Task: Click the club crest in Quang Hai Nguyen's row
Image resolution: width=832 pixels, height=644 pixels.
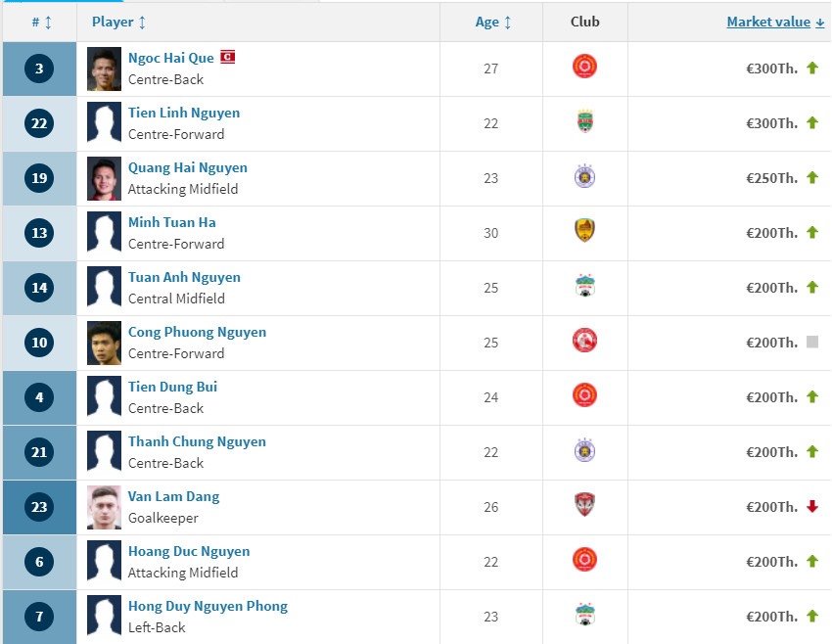Action: (584, 176)
